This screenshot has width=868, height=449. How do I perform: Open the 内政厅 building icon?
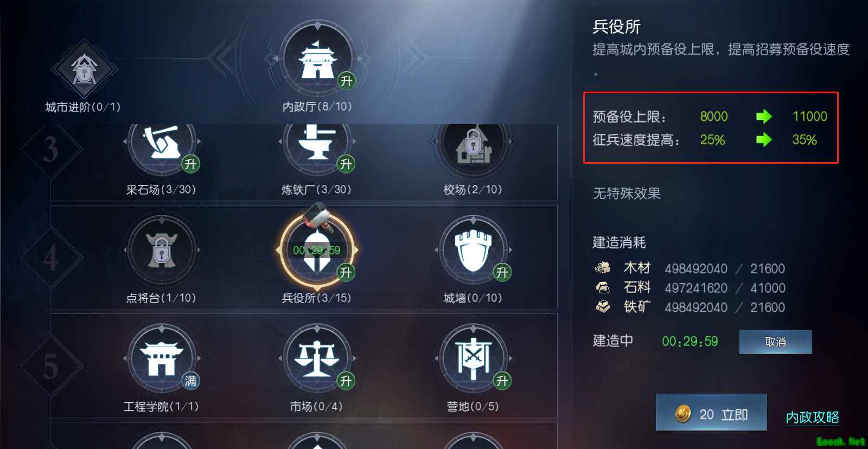pos(317,60)
